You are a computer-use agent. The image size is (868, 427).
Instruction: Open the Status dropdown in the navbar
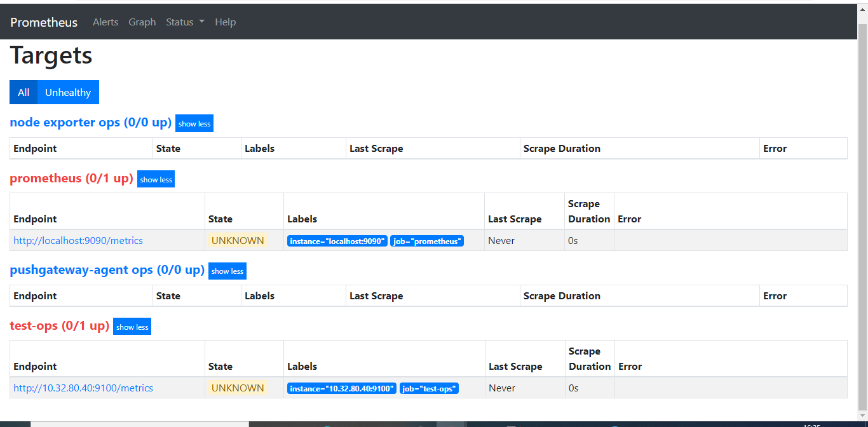tap(184, 22)
